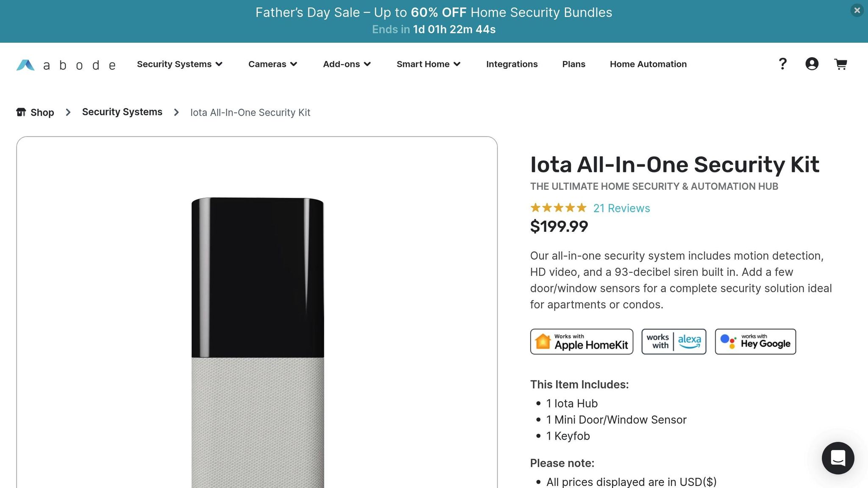
Task: Open the help question mark icon
Action: click(782, 64)
